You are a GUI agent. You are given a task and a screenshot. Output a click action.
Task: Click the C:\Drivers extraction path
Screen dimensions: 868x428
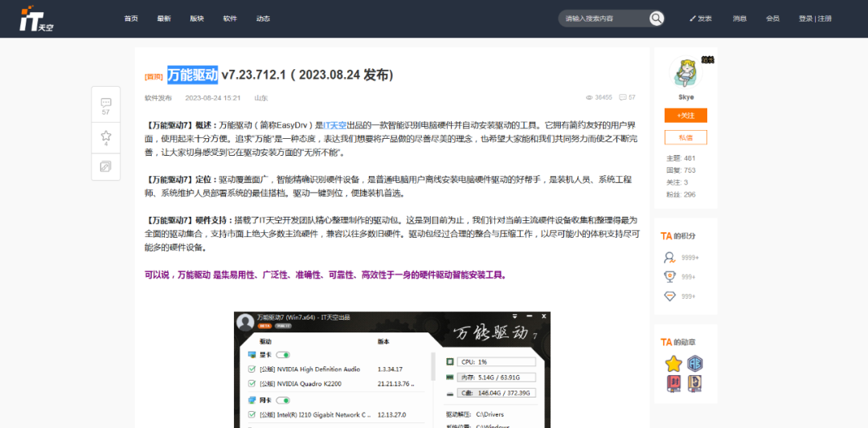pyautogui.click(x=490, y=414)
